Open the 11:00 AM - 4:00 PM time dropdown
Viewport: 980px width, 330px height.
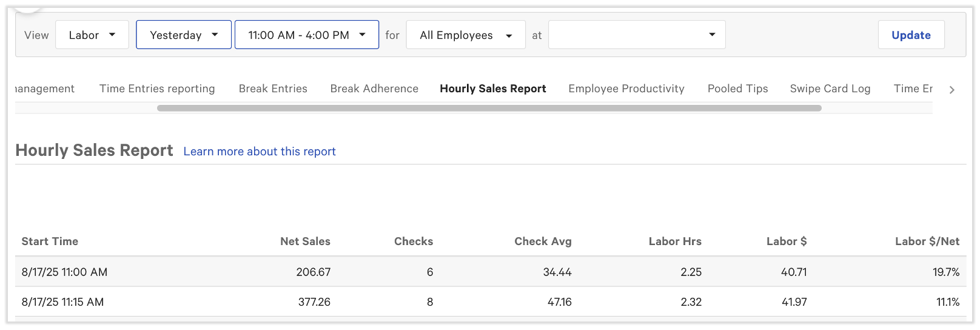point(306,35)
